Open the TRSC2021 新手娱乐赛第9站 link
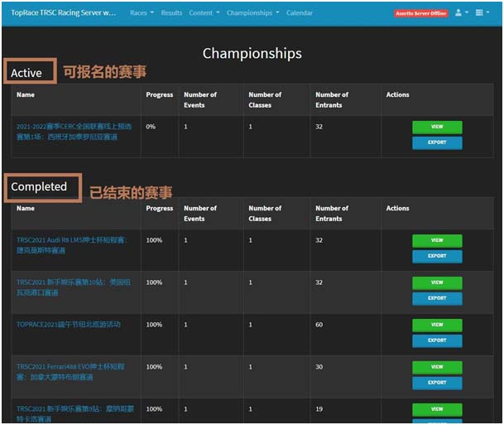This screenshot has width=504, height=425. click(74, 413)
